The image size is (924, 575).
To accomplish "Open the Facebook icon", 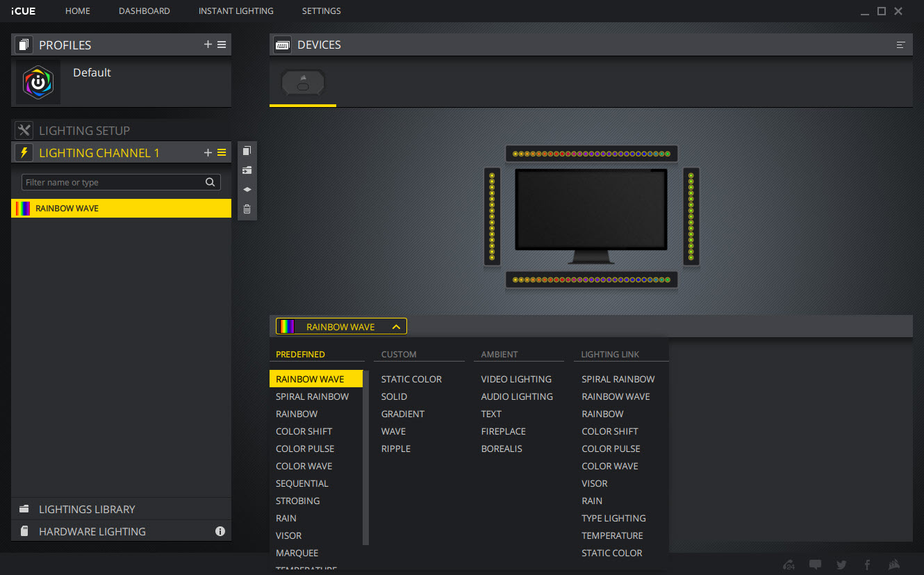I will point(867,565).
